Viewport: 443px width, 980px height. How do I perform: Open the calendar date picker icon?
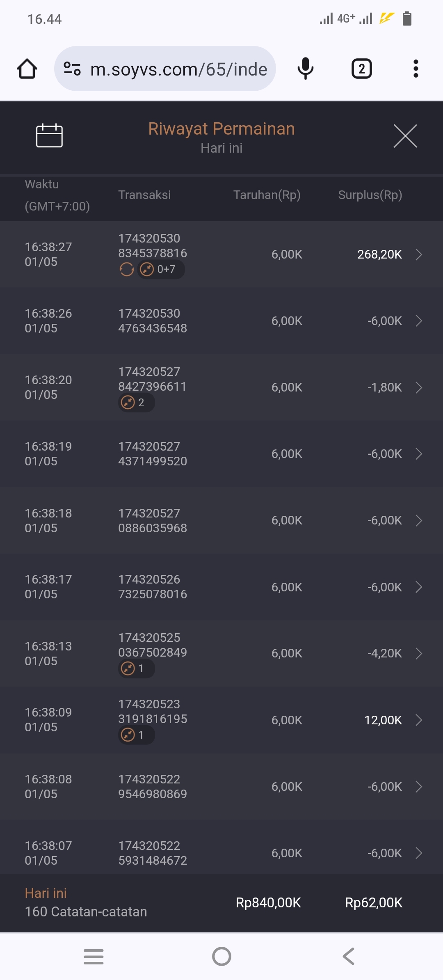coord(49,135)
